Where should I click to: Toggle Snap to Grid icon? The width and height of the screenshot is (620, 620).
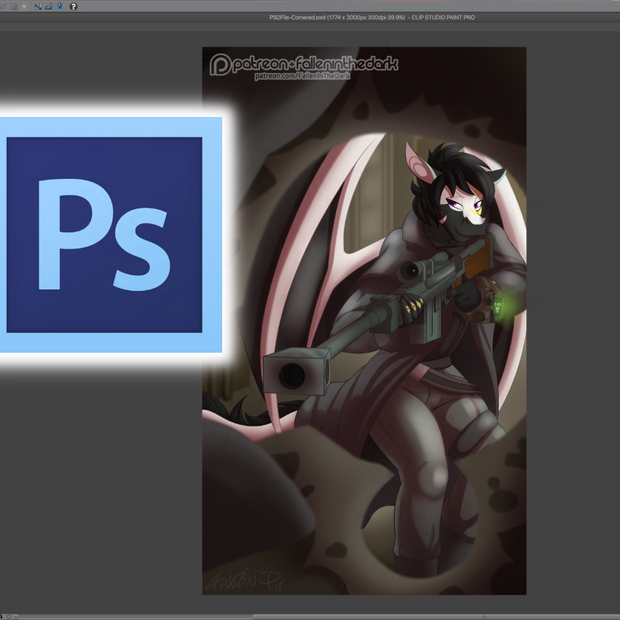[60, 6]
